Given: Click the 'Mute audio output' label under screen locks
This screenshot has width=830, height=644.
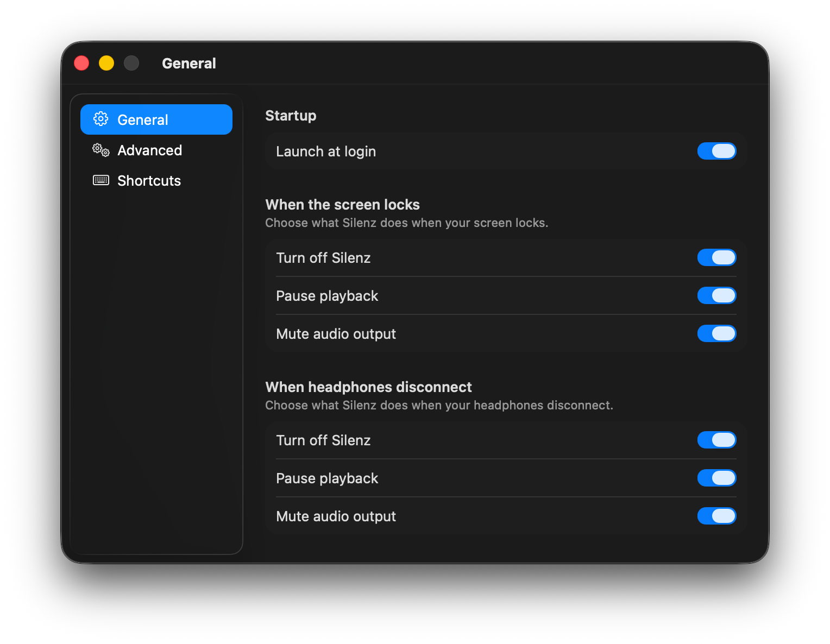Looking at the screenshot, I should tap(336, 333).
